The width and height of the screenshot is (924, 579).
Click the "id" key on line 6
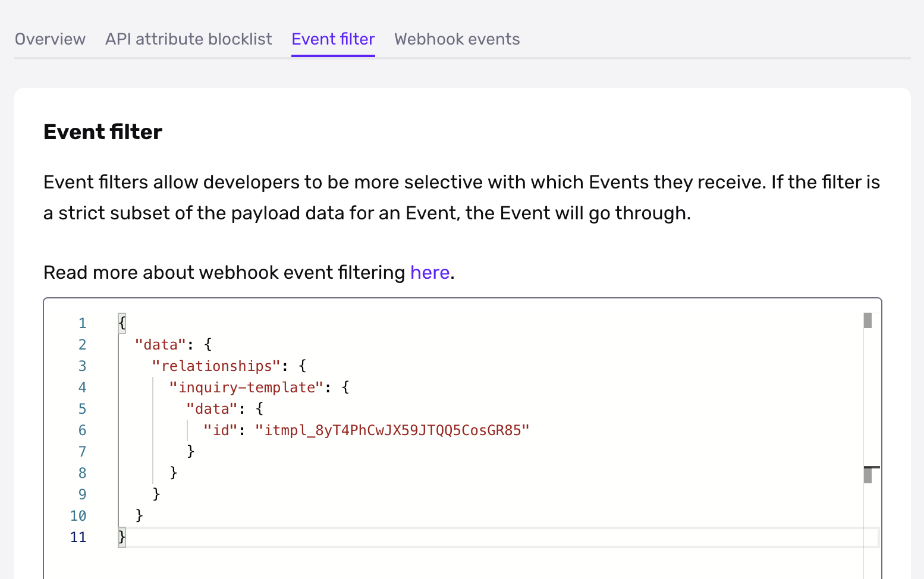(x=221, y=430)
